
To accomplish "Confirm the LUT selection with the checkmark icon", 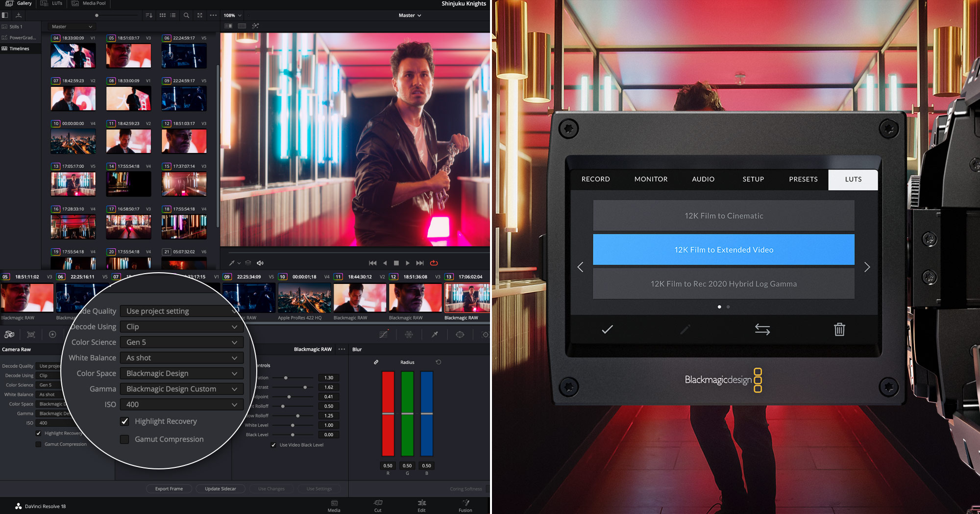I will coord(608,329).
